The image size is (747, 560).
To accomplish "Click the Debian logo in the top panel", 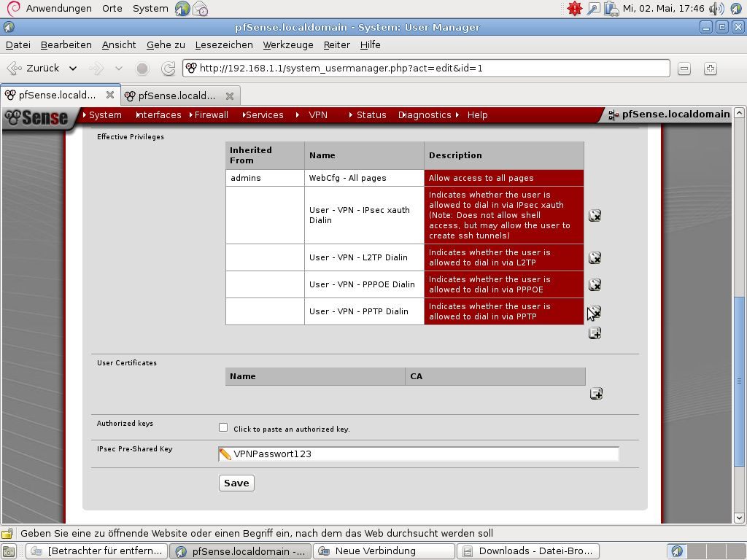I will click(x=14, y=8).
